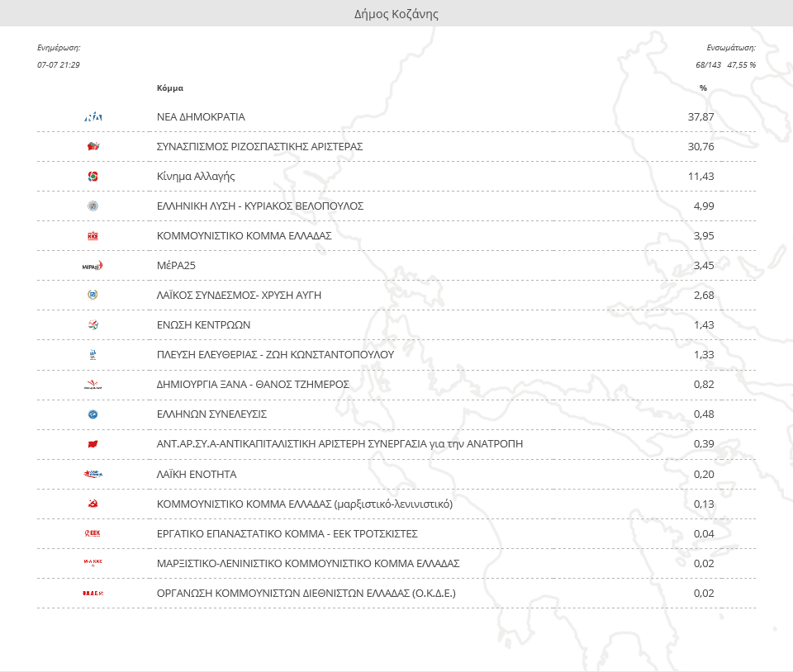
Task: Click the ΔΗΜΙΟΥΡΓΙΑ ΞΑΝΑ party logo
Action: [x=93, y=385]
